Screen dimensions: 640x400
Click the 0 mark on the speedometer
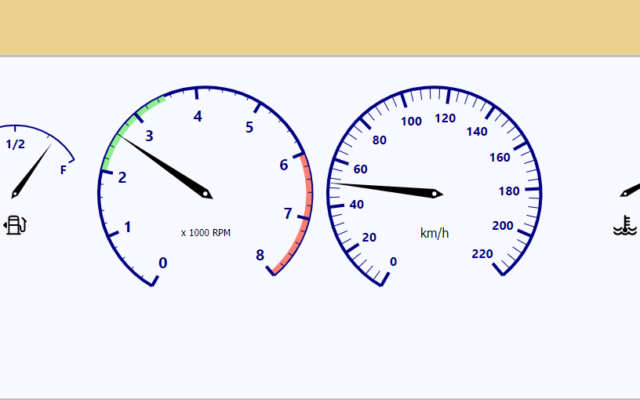393,262
